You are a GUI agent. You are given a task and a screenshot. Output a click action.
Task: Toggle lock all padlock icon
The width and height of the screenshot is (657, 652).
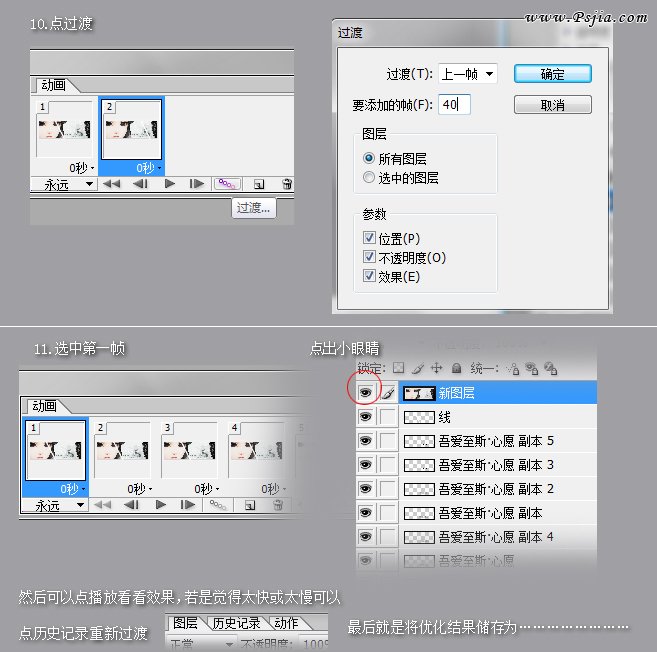pos(456,368)
